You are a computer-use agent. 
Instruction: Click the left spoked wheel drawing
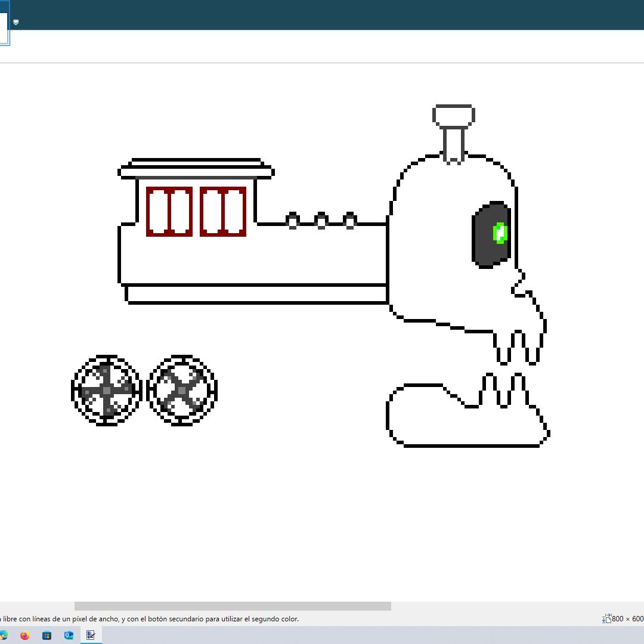point(106,391)
